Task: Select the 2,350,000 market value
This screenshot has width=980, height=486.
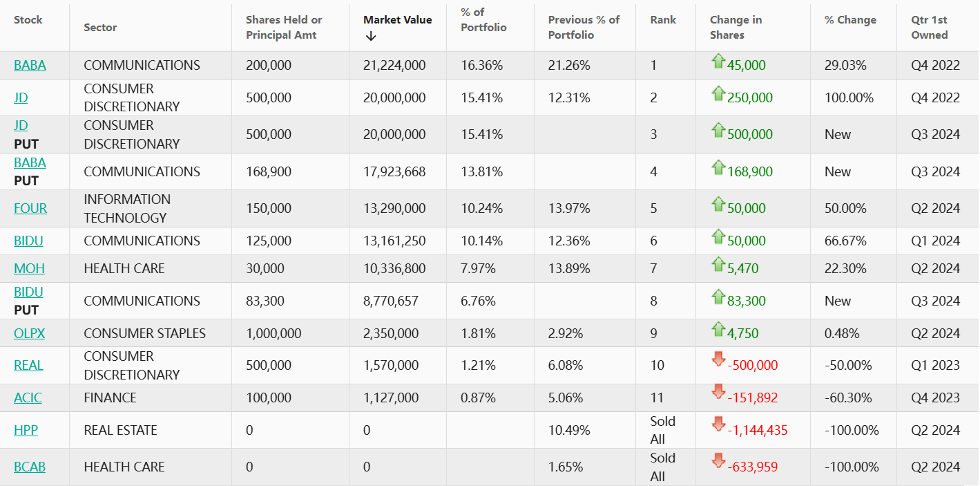Action: (391, 333)
